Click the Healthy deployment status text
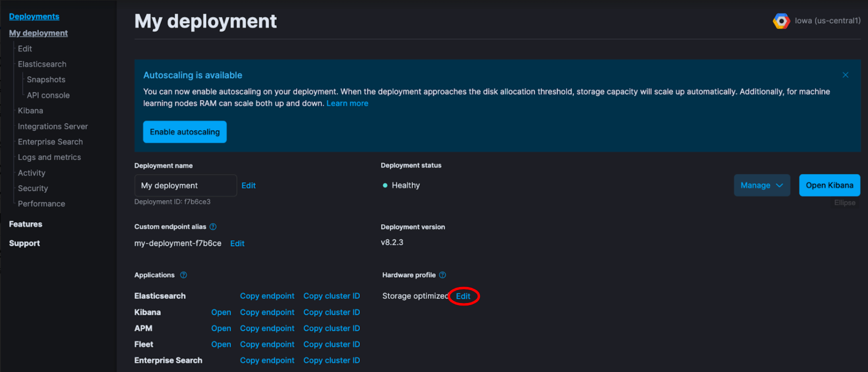This screenshot has width=868, height=372. point(406,186)
